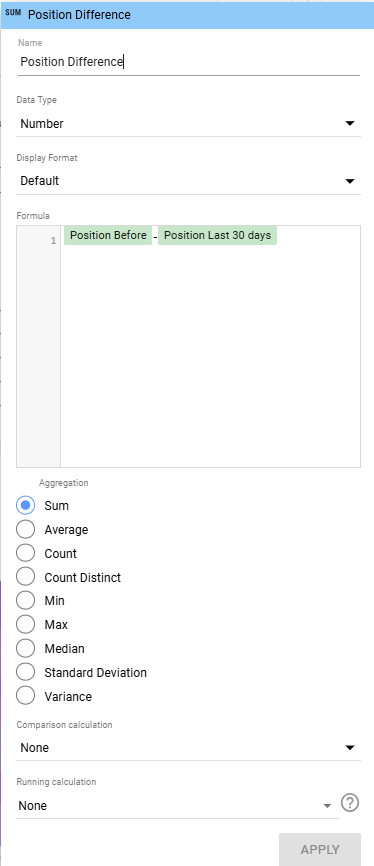
Task: Select Min aggregation
Action: point(25,600)
